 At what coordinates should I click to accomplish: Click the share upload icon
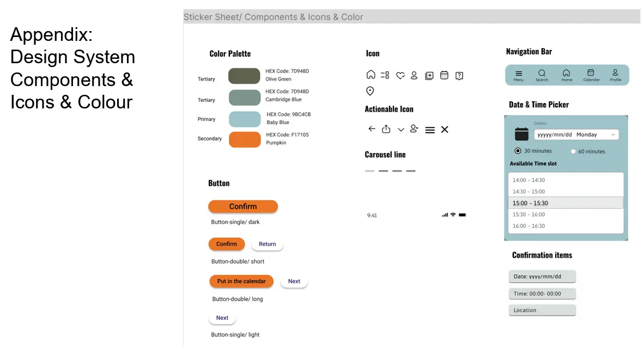[386, 129]
